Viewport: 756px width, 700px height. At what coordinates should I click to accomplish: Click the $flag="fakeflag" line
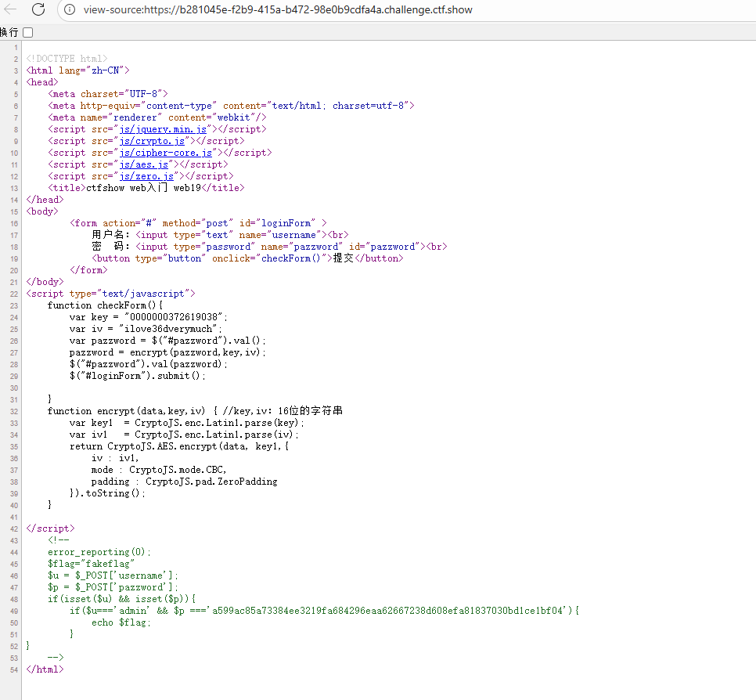coord(91,564)
